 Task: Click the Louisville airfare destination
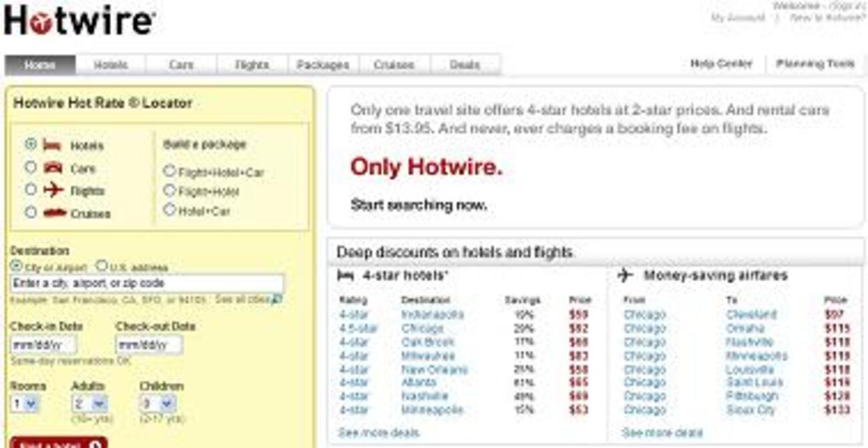(750, 369)
